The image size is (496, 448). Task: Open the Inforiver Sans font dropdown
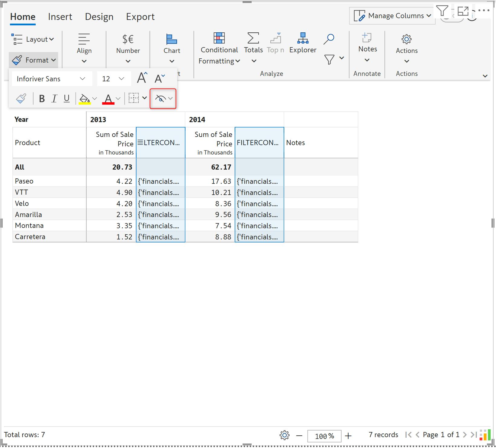pyautogui.click(x=51, y=79)
